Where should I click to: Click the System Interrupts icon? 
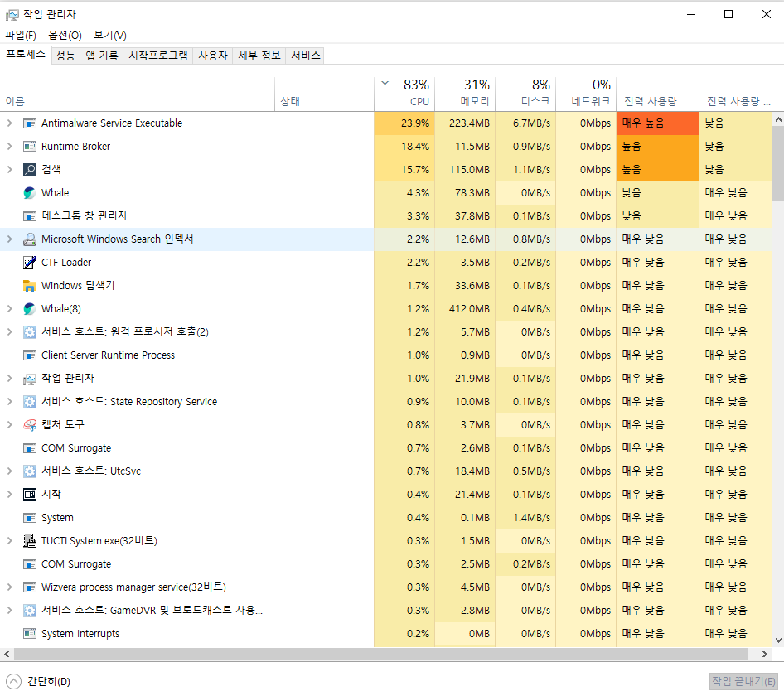pyautogui.click(x=30, y=634)
